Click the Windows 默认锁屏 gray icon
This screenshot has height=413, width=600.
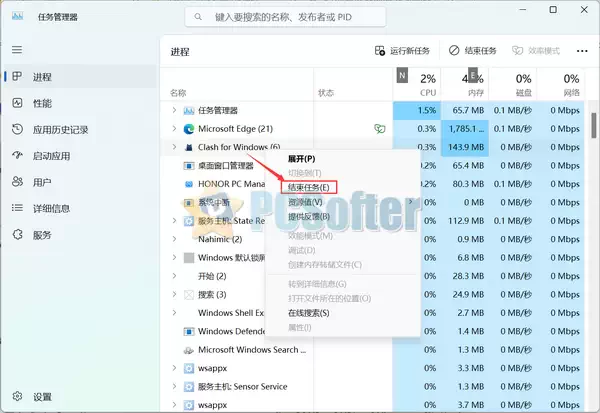pos(189,258)
